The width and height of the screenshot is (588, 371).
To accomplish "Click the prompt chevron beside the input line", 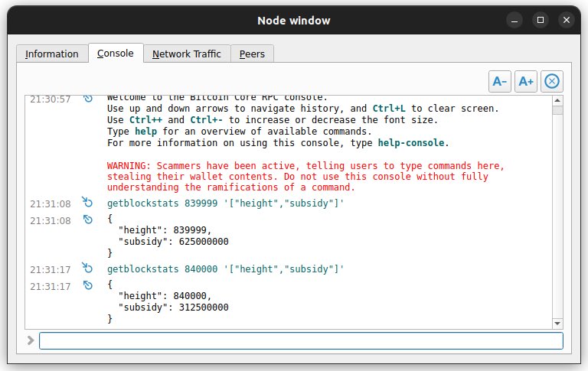I will click(x=31, y=340).
